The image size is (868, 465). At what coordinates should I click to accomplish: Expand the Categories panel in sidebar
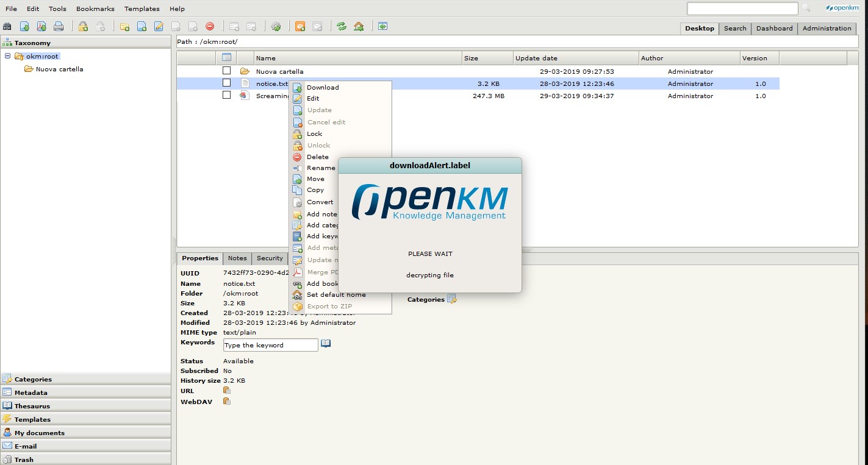pyautogui.click(x=33, y=379)
